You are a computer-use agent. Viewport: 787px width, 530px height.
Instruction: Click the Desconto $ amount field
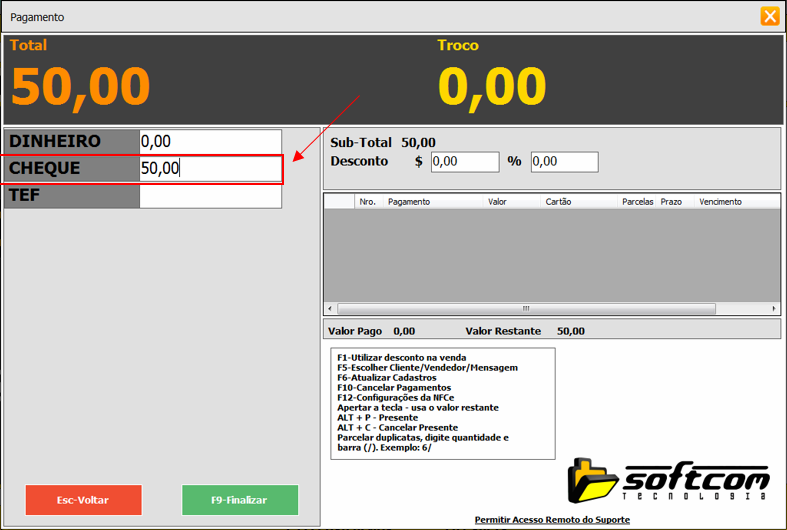pos(464,162)
